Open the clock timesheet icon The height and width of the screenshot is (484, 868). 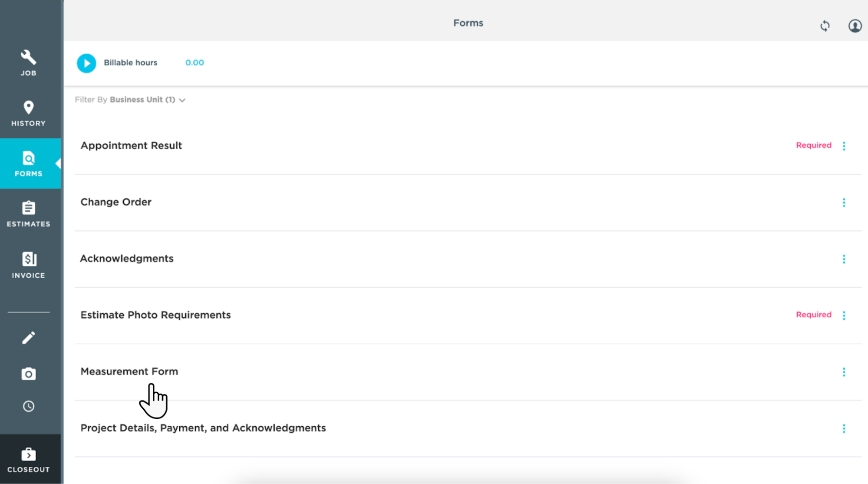(29, 406)
